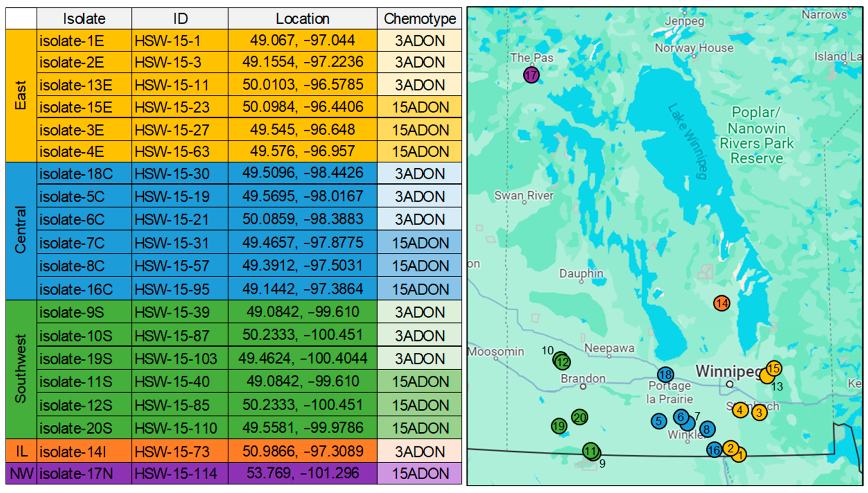Viewport: 868px width, 493px height.
Task: Click the isolate-11S cell
Action: [x=84, y=381]
